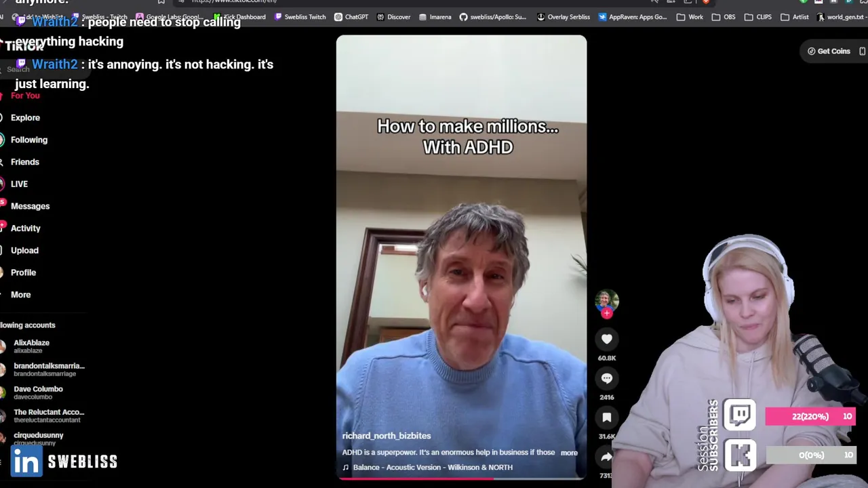Pause the playing TikTok video
868x488 pixels.
pos(461,258)
